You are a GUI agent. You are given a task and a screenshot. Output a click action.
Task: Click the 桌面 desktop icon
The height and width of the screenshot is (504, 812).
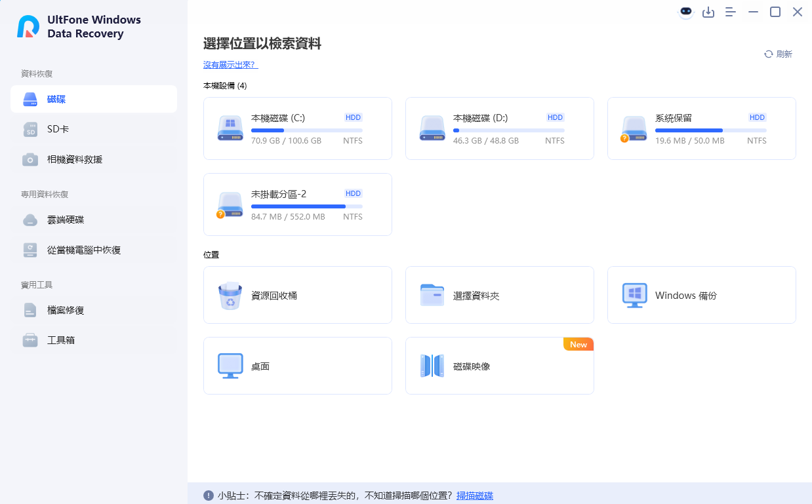click(230, 366)
